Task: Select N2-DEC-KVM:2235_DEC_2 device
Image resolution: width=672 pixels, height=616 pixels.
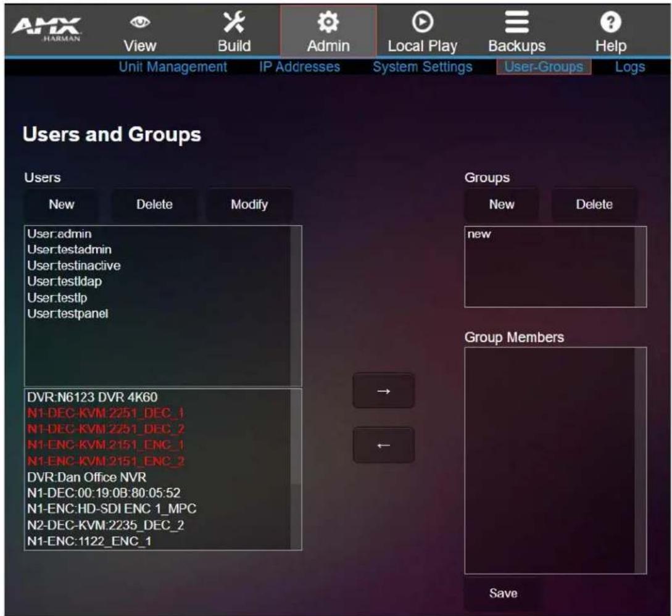Action: coord(158,525)
